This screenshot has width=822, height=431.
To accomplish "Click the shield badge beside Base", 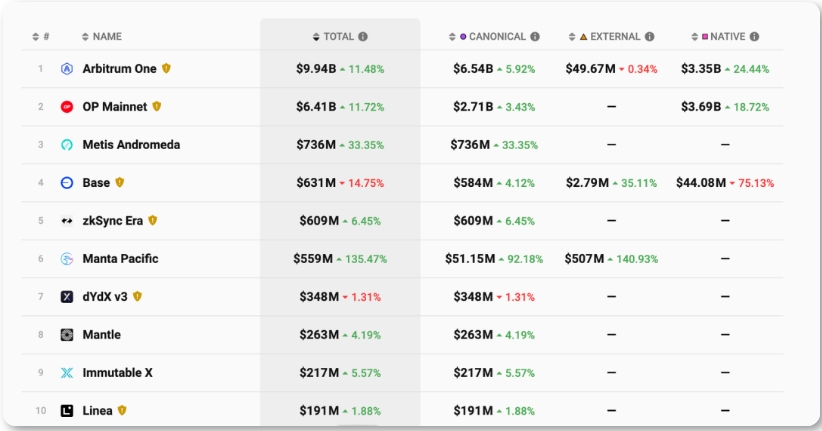I will pyautogui.click(x=120, y=182).
